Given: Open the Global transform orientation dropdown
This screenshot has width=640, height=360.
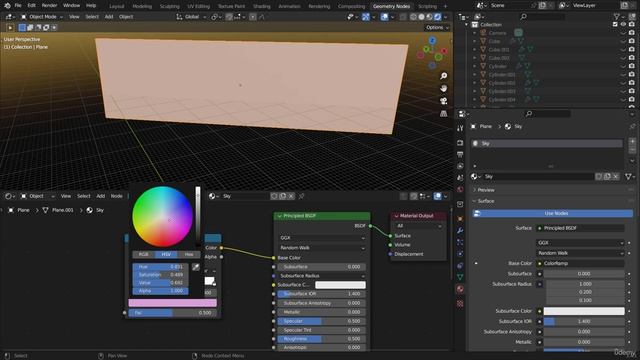Looking at the screenshot, I should 191,17.
